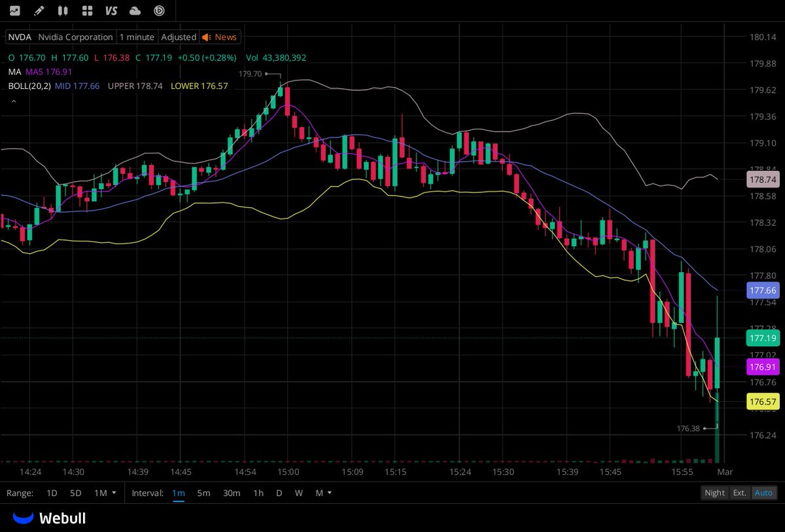
Task: Click the VS compare icon
Action: tap(111, 10)
